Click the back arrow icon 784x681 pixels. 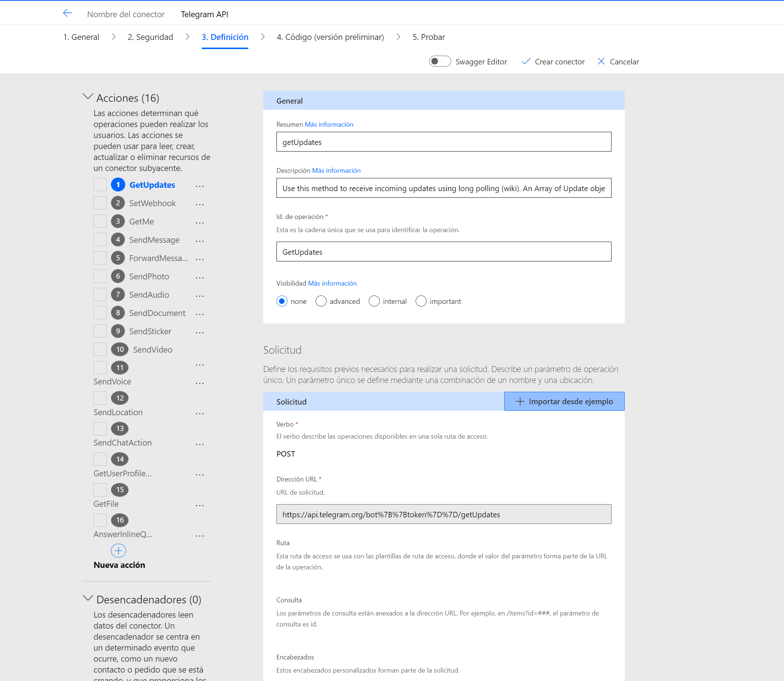67,13
